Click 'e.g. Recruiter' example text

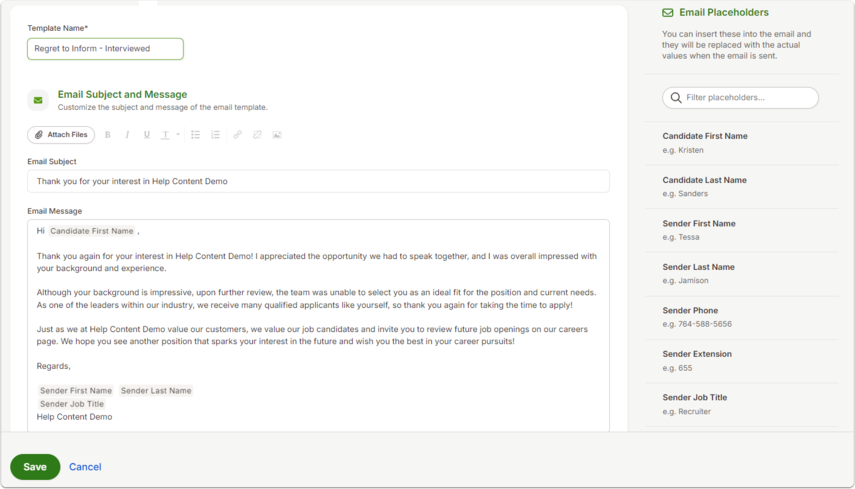pyautogui.click(x=687, y=412)
